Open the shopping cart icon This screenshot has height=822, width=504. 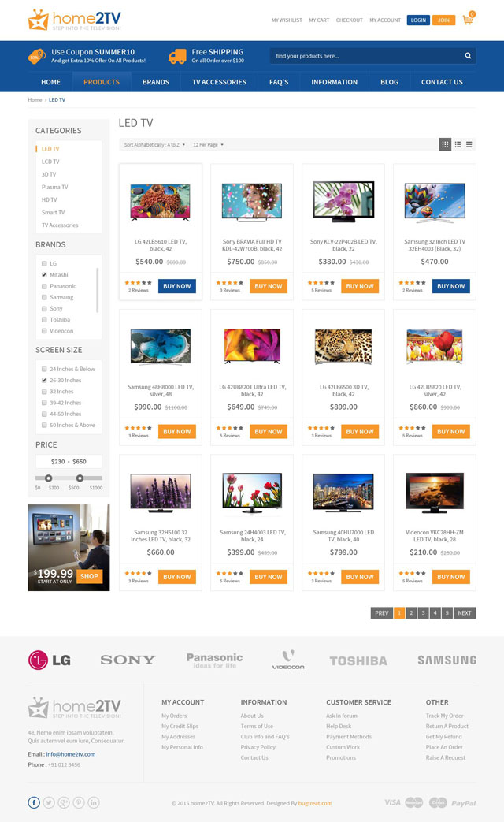(468, 20)
